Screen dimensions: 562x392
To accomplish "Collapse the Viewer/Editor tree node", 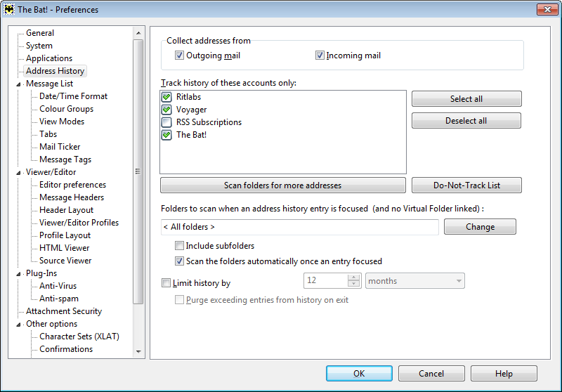I will pos(19,173).
